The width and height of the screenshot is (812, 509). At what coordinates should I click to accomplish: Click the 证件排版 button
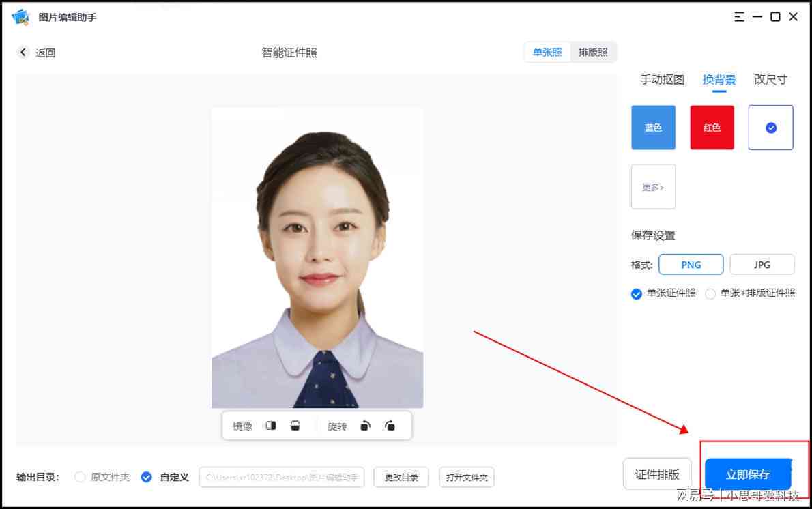click(657, 474)
